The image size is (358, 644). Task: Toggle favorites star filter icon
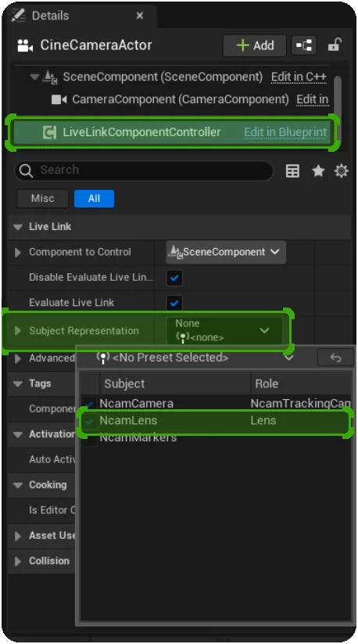[318, 171]
